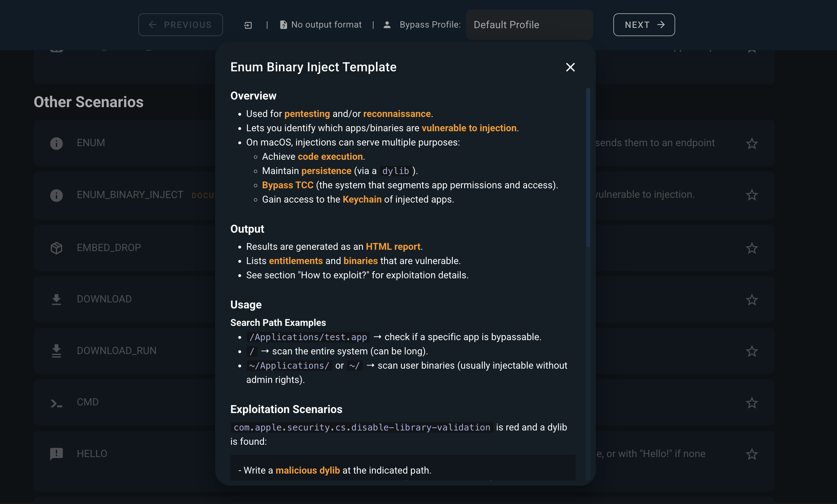
Task: Star the HELLO scenario
Action: 751,454
